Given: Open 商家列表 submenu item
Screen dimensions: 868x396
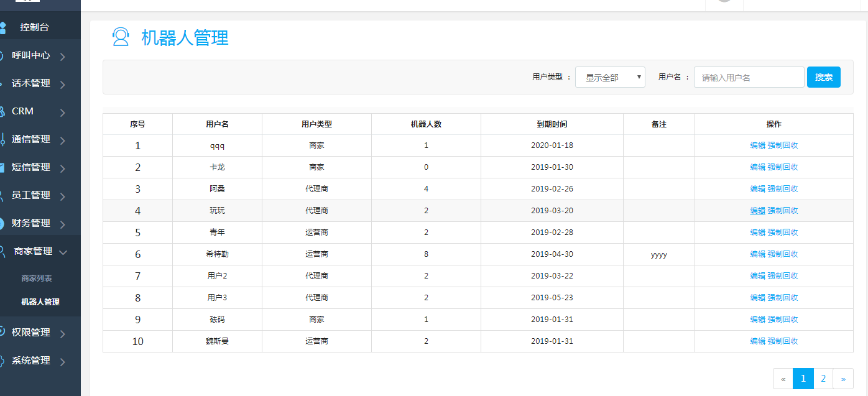Looking at the screenshot, I should [37, 279].
